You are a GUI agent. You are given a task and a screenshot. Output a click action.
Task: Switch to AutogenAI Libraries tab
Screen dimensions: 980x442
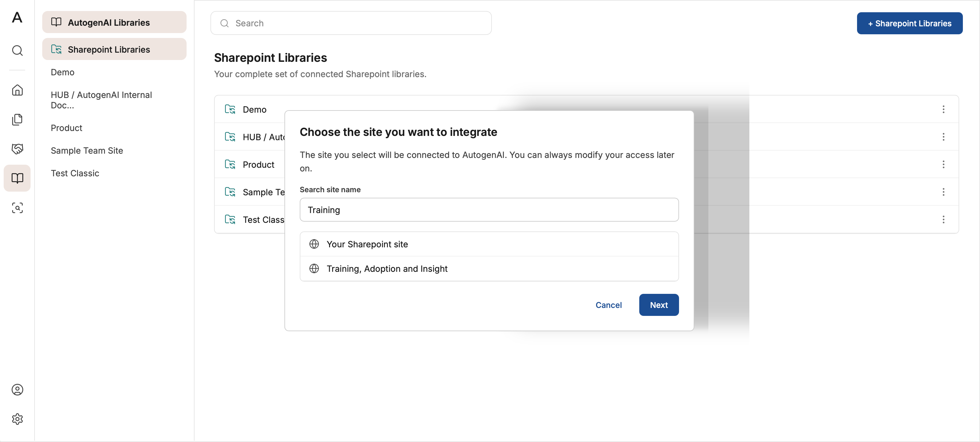114,22
